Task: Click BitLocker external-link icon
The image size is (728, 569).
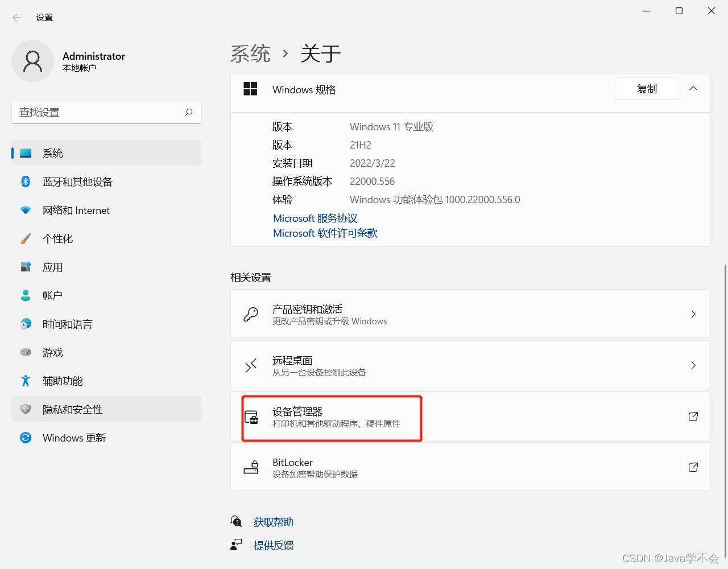Action: point(693,467)
